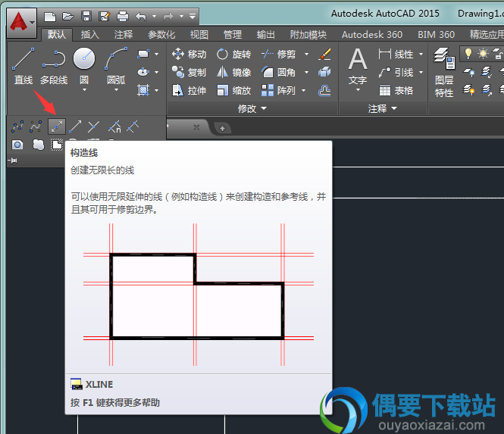Image resolution: width=504 pixels, height=434 pixels.
Task: Select the 镜像 mirror tool
Action: (233, 72)
